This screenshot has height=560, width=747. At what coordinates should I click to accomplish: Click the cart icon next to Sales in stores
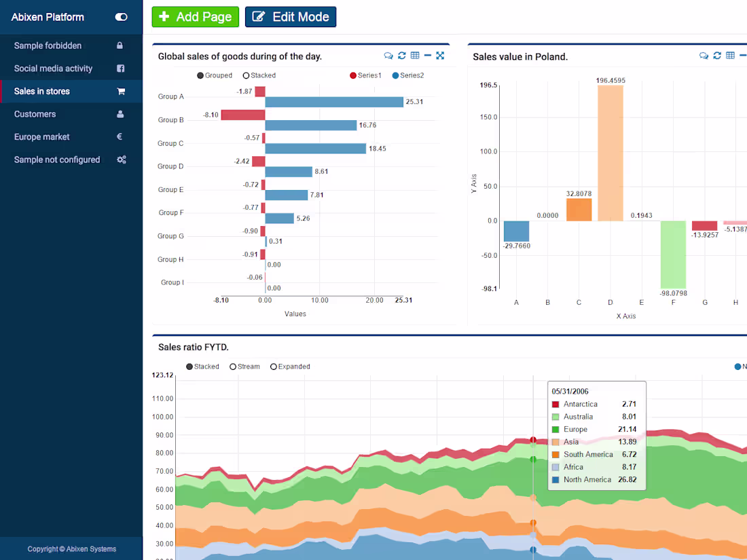[x=122, y=91]
